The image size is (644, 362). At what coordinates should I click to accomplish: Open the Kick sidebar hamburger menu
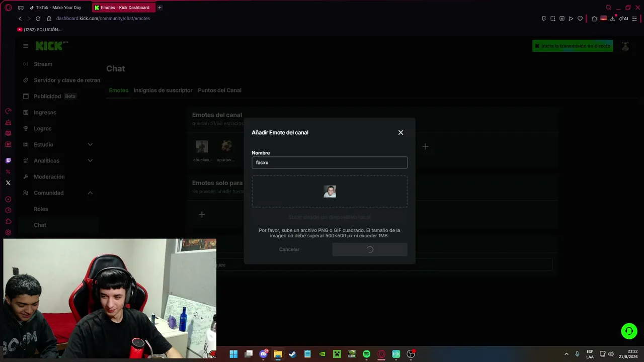(26, 46)
